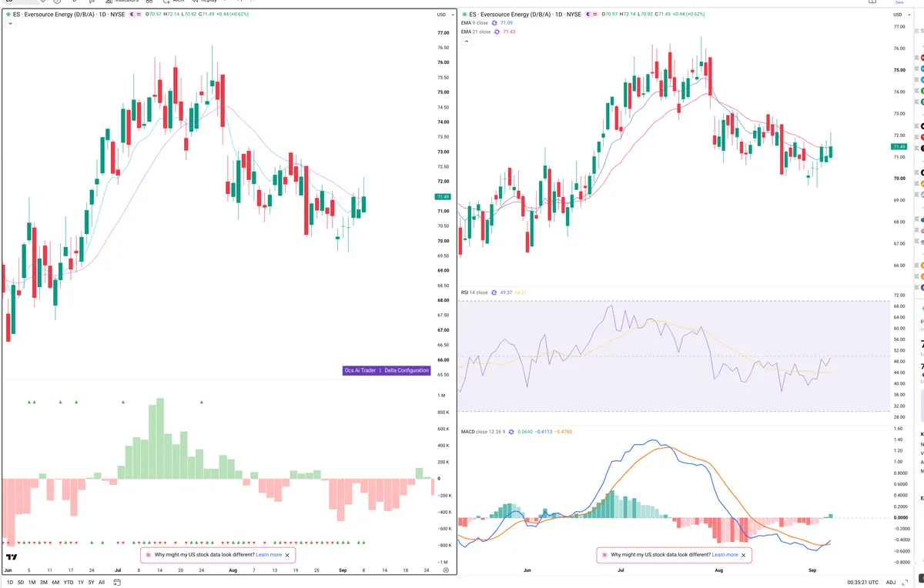This screenshot has width=924, height=588.
Task: Click the green market status dot on the left chart
Action: (8, 15)
